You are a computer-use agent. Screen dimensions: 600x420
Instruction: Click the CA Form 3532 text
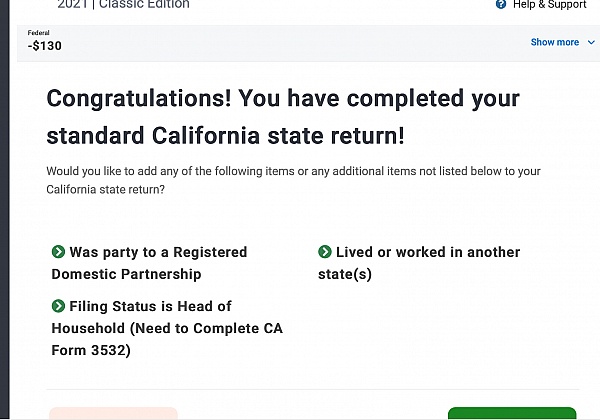167,339
